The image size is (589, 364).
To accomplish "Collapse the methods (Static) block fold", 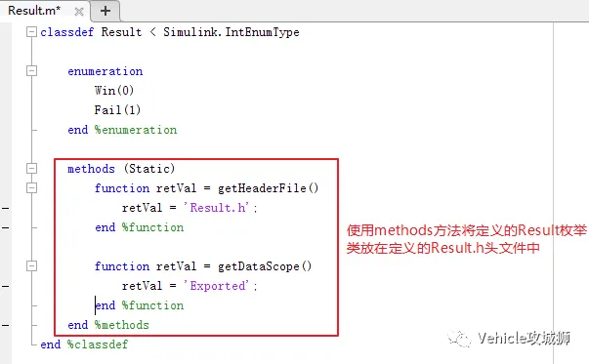I will 32,169.
